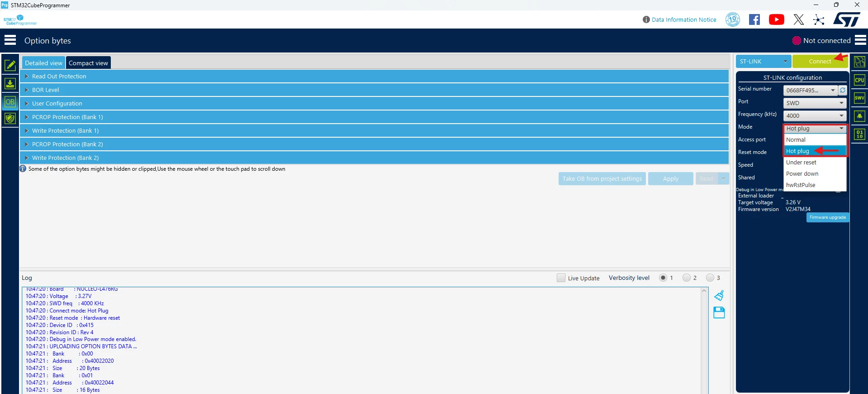This screenshot has height=394, width=868.
Task: Set verbosity level to 3
Action: click(x=710, y=278)
